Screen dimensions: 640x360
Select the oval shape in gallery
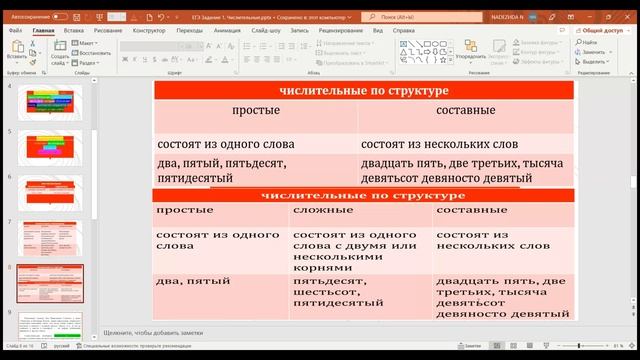[435, 44]
